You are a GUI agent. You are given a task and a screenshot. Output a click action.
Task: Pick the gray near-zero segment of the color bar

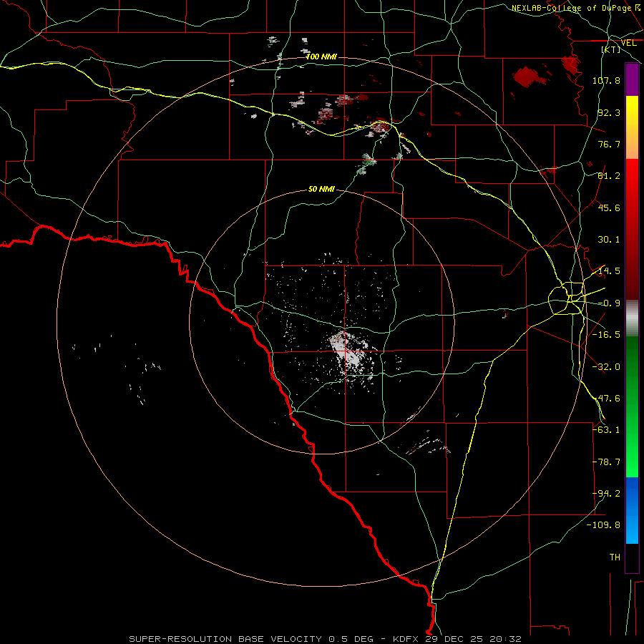[x=632, y=318]
